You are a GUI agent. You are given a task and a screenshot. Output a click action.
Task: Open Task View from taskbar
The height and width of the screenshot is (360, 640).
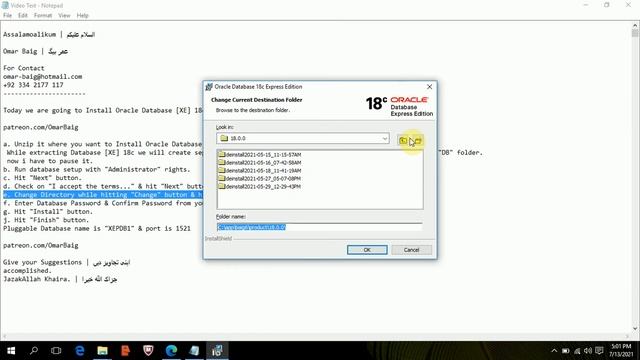pos(56,351)
